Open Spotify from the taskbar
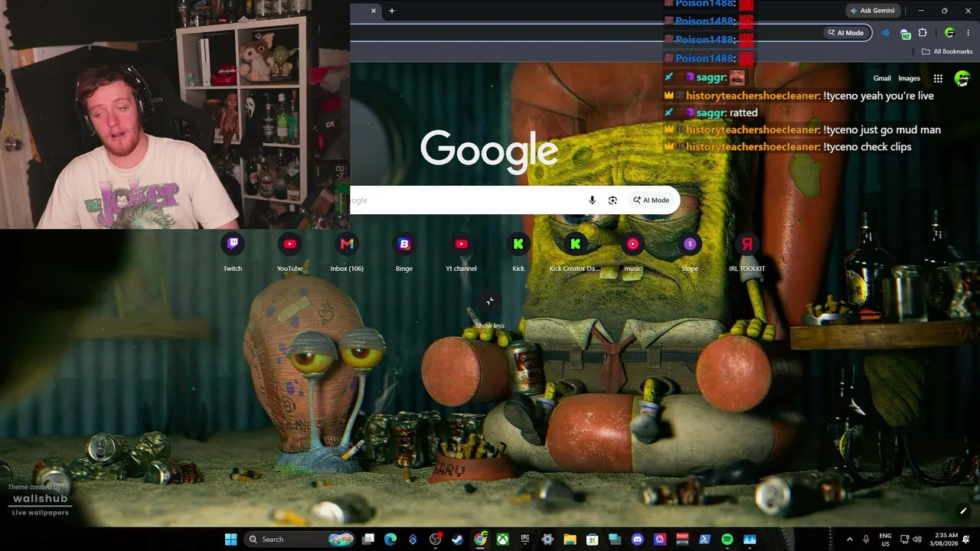This screenshot has height=551, width=980. 727,540
